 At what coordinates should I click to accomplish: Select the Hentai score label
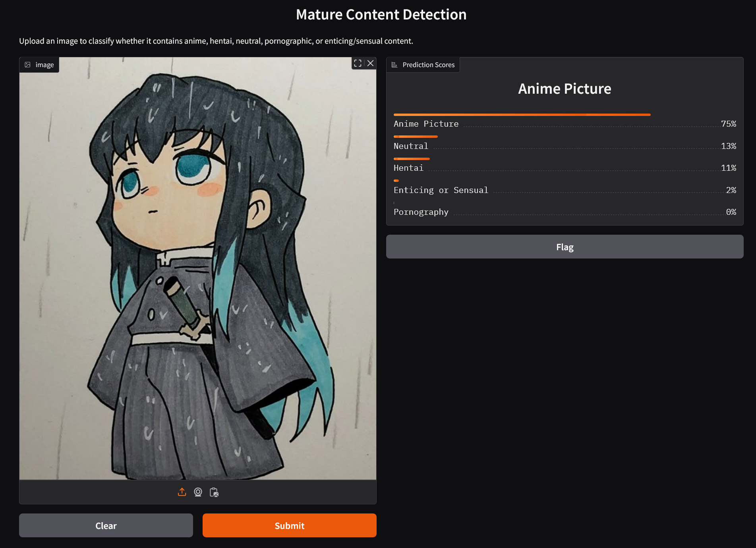[x=408, y=168]
